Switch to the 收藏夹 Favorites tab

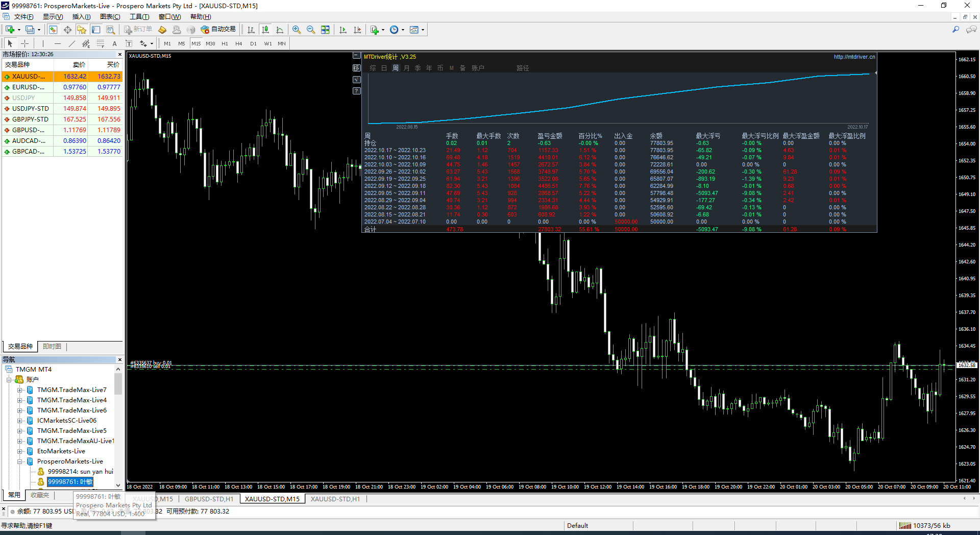tap(40, 495)
